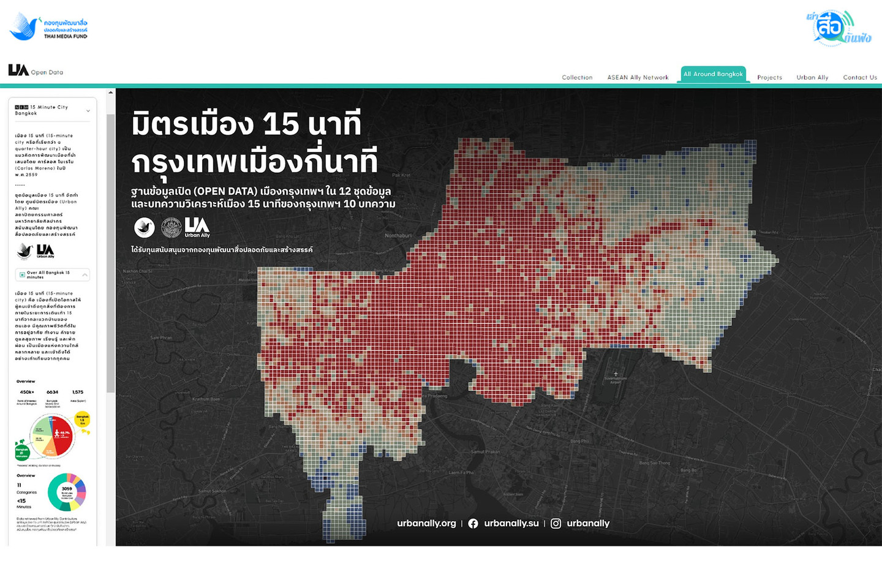Screen dimensions: 882x588
Task: Click the green slice of the walking-time pie chart
Action: tap(42, 426)
